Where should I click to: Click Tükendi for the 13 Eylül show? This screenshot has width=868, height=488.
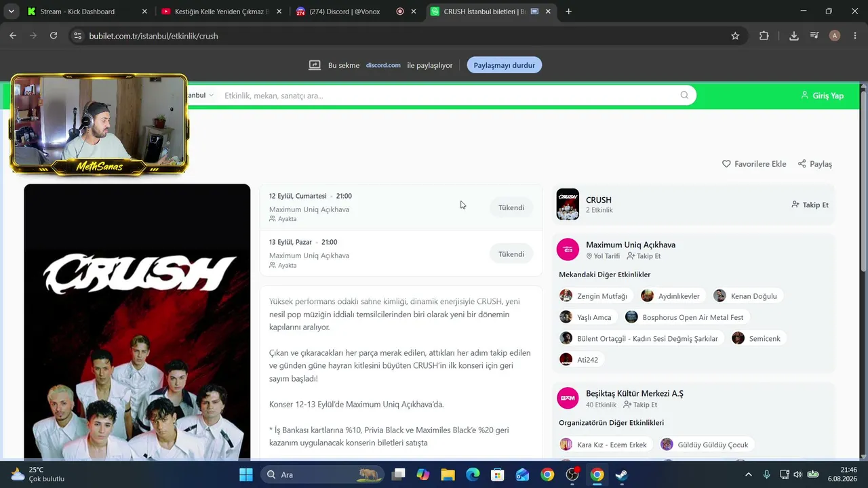[511, 254]
